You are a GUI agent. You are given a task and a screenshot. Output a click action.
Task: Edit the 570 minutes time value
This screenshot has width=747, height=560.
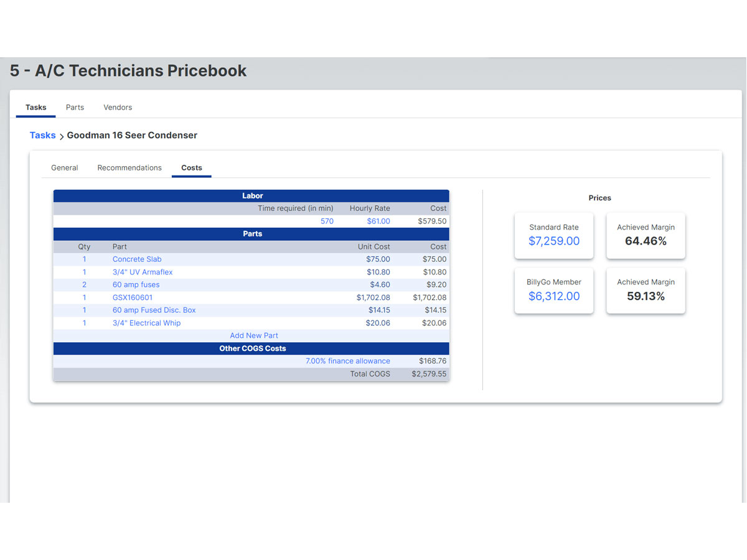(327, 221)
